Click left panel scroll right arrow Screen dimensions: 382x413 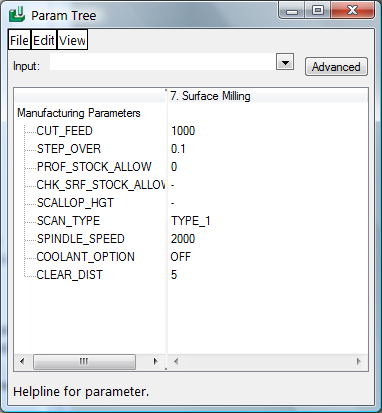point(156,361)
